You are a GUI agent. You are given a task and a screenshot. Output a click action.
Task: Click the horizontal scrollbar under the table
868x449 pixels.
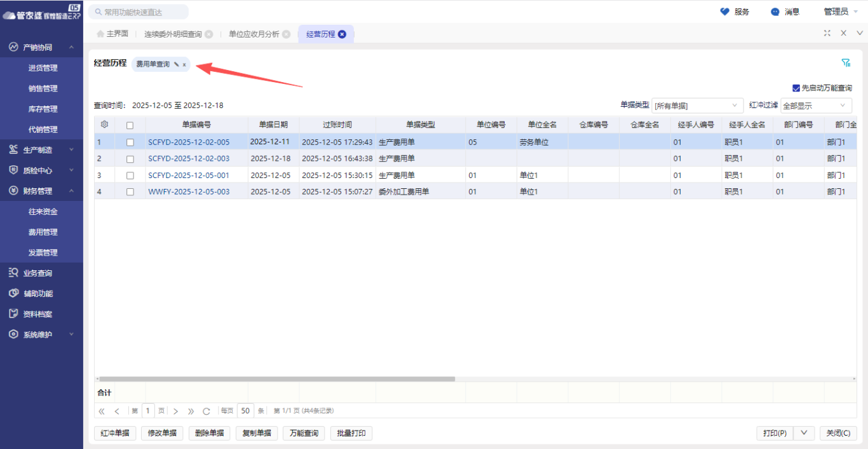[x=277, y=378]
